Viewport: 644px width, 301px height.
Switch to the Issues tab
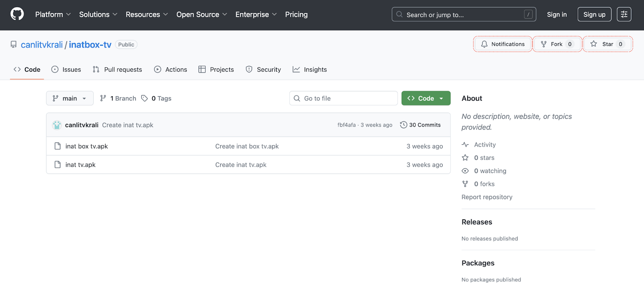tap(66, 70)
